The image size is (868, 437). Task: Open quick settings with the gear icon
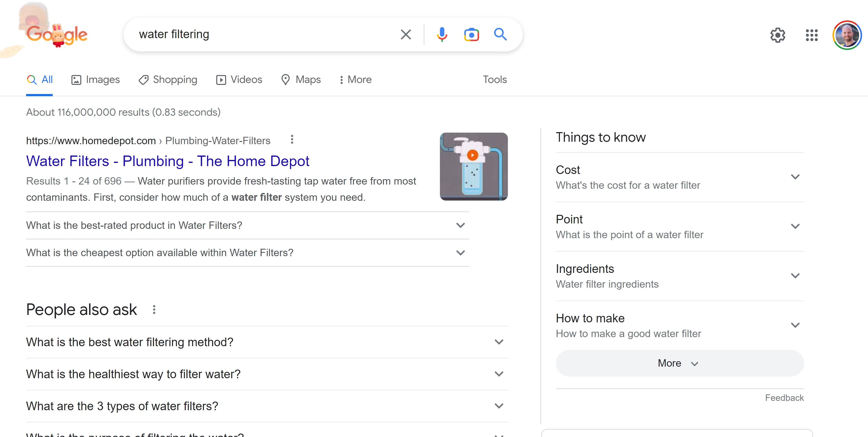[x=778, y=35]
